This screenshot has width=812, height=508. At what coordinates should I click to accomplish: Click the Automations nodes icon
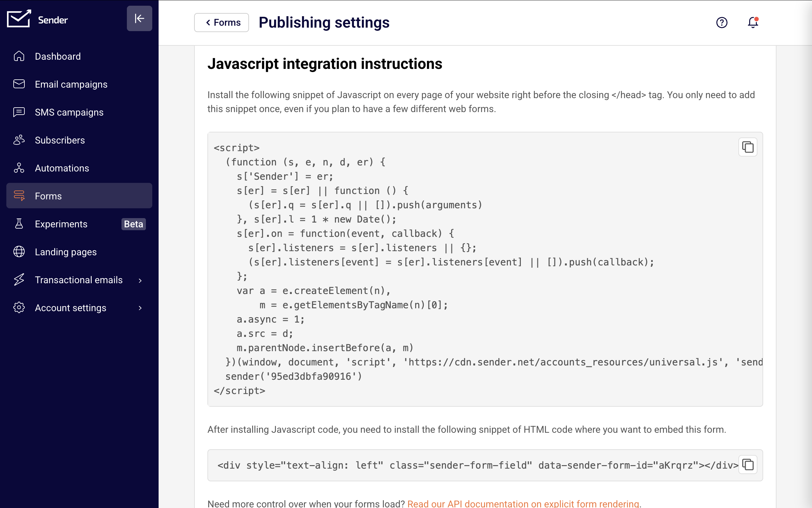click(x=19, y=168)
